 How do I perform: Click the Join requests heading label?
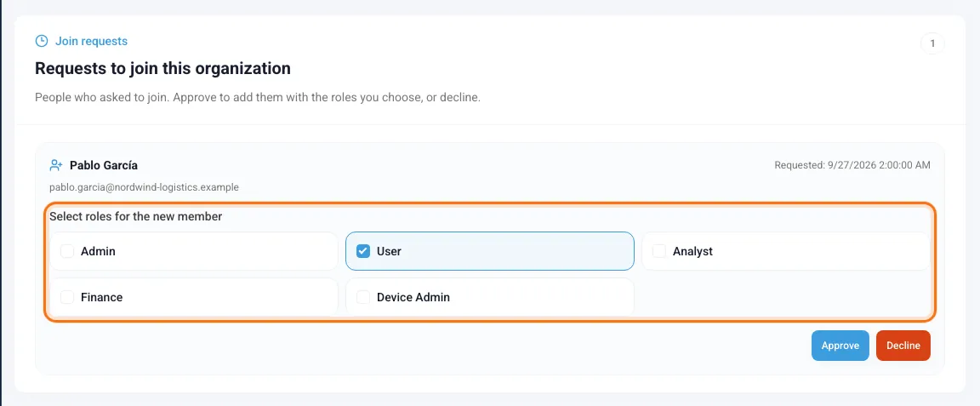coord(91,42)
